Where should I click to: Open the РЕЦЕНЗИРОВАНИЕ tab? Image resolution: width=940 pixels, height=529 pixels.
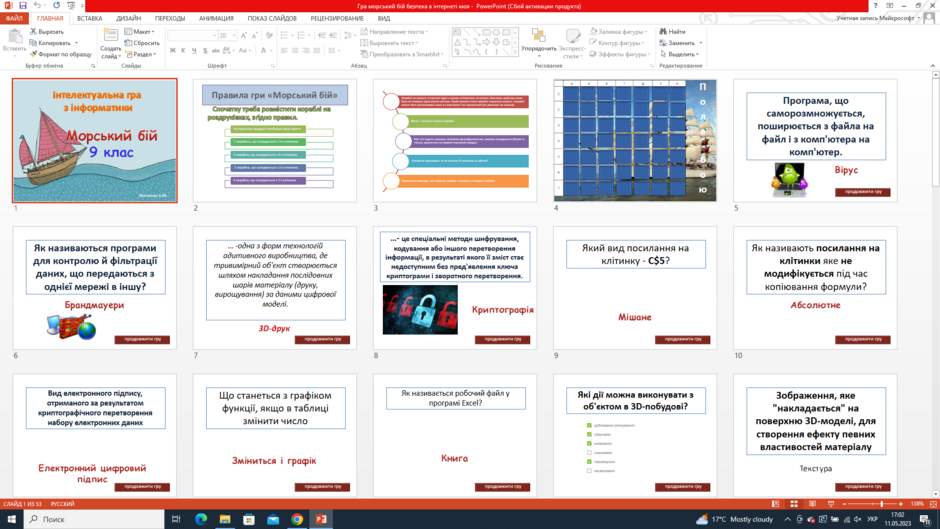(x=337, y=19)
